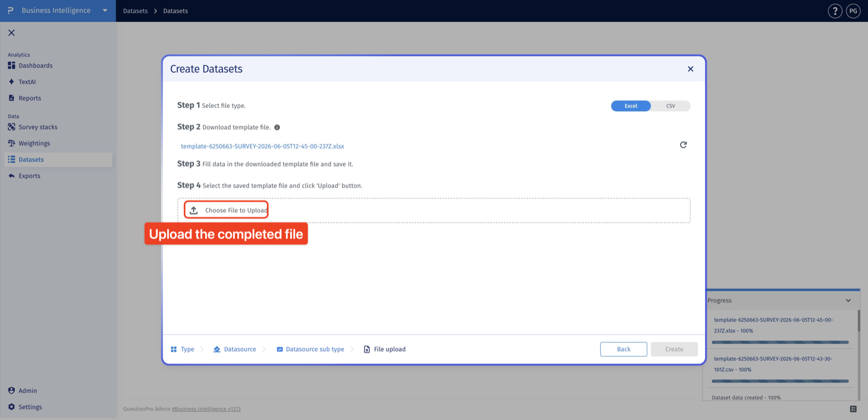Open the PG user profile avatar
This screenshot has height=420, width=868.
[853, 11]
